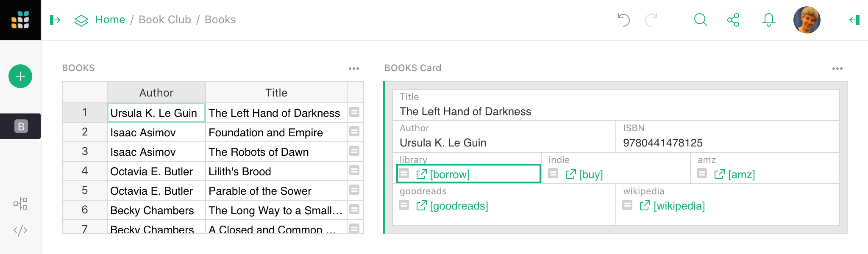Open the code view icon
The height and width of the screenshot is (254, 868).
pyautogui.click(x=20, y=230)
